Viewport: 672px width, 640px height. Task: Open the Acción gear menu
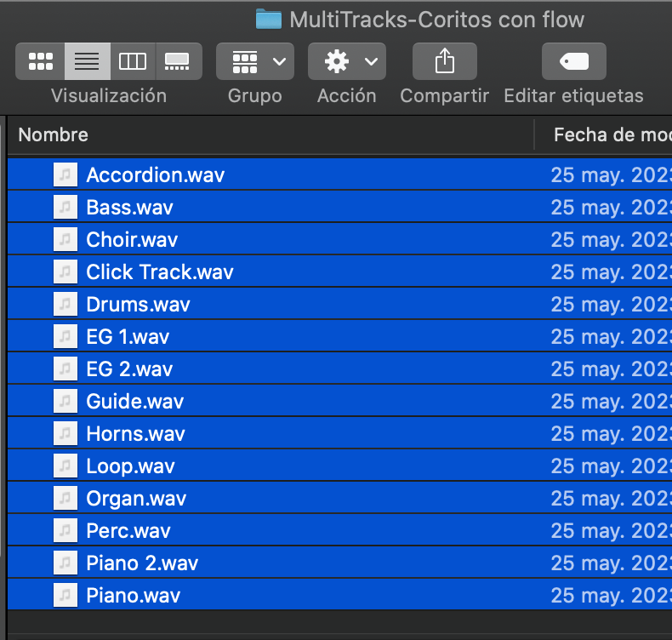pyautogui.click(x=347, y=61)
